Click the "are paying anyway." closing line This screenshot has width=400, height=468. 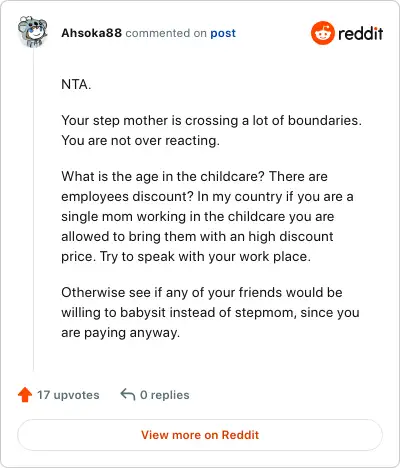tap(120, 332)
